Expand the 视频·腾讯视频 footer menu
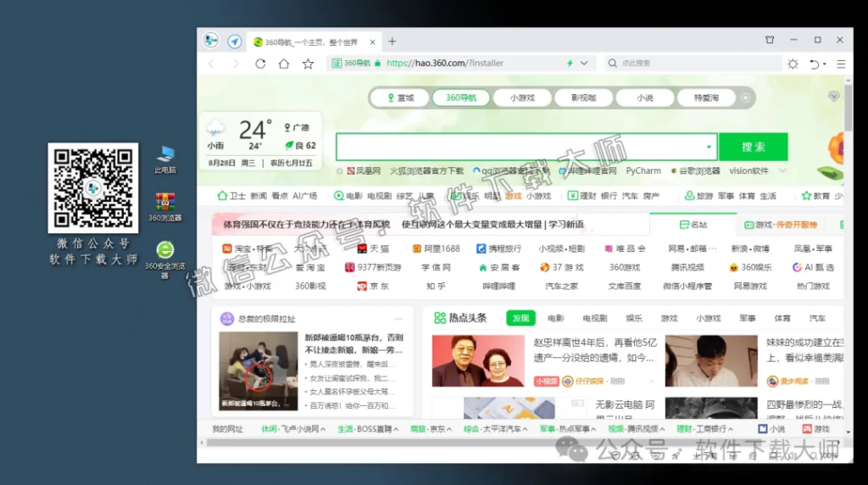This screenshot has width=868, height=485. [636, 429]
